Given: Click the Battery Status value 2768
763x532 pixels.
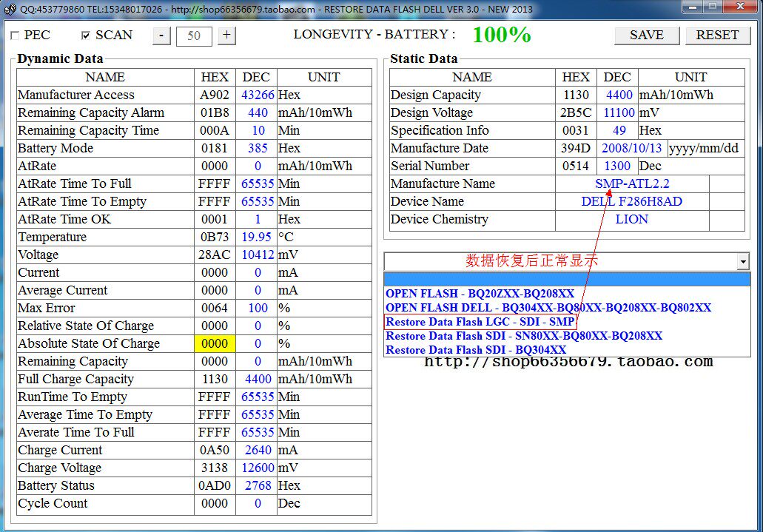Looking at the screenshot, I should point(258,486).
